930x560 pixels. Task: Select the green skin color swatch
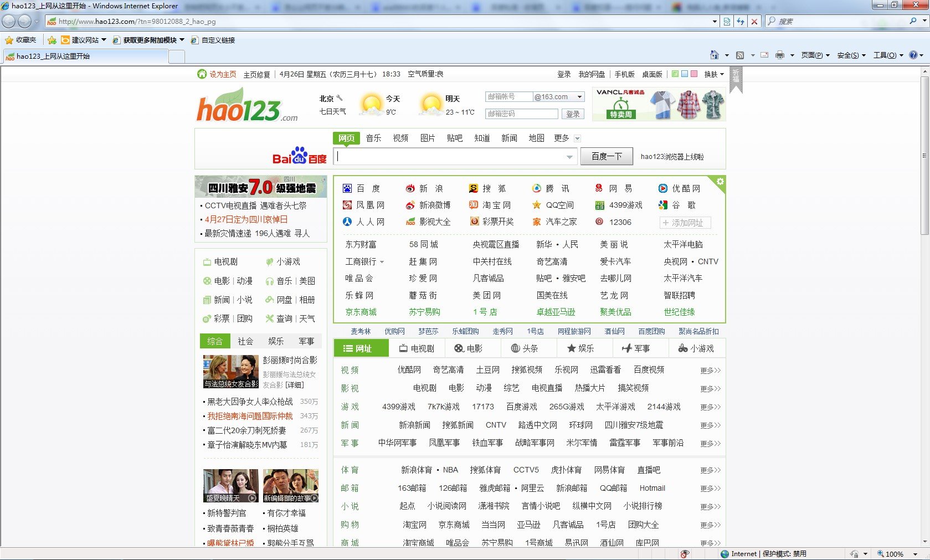tap(675, 74)
